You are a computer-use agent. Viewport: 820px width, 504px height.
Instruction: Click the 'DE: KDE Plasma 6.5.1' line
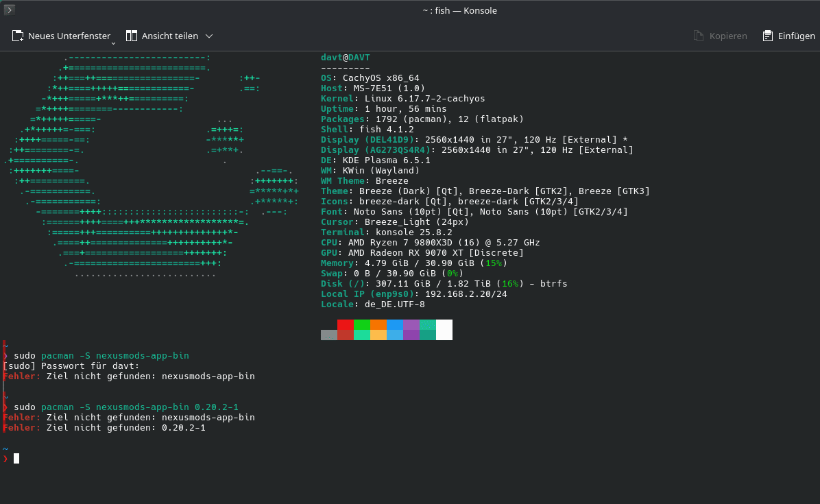[376, 160]
